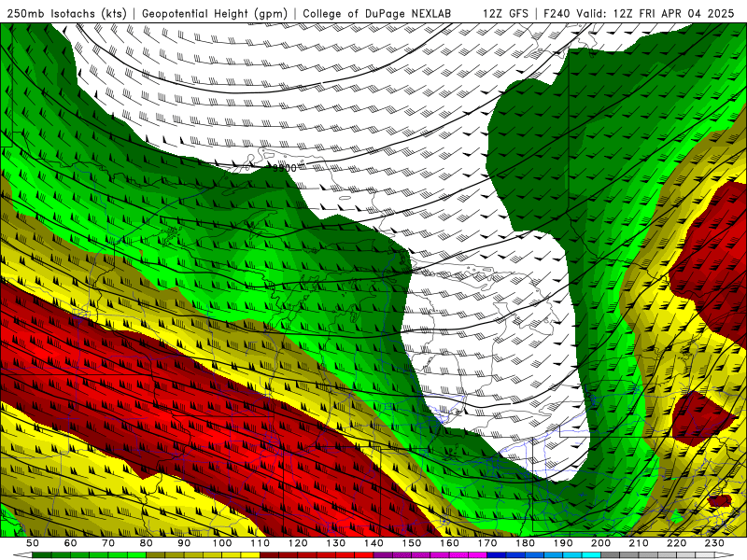Click the 'College of DuPage NEXLAB' credit text
Screen dimensions: 747x560
(x=377, y=14)
